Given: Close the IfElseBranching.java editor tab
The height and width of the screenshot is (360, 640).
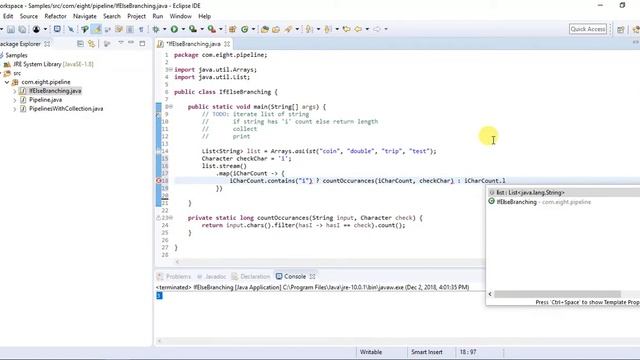Looking at the screenshot, I should pos(227,44).
